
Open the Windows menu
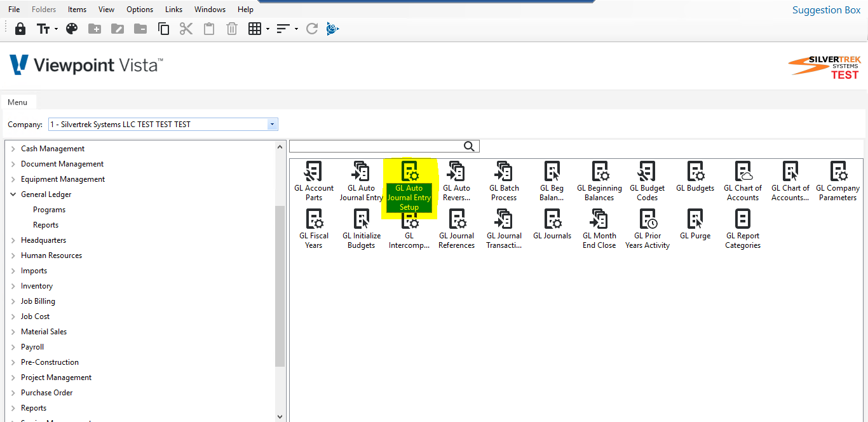point(210,10)
